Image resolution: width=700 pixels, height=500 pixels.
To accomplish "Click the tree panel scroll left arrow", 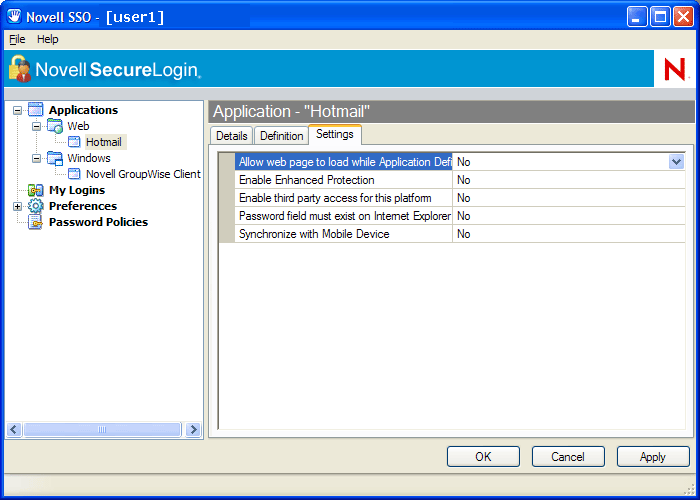I will [x=14, y=429].
